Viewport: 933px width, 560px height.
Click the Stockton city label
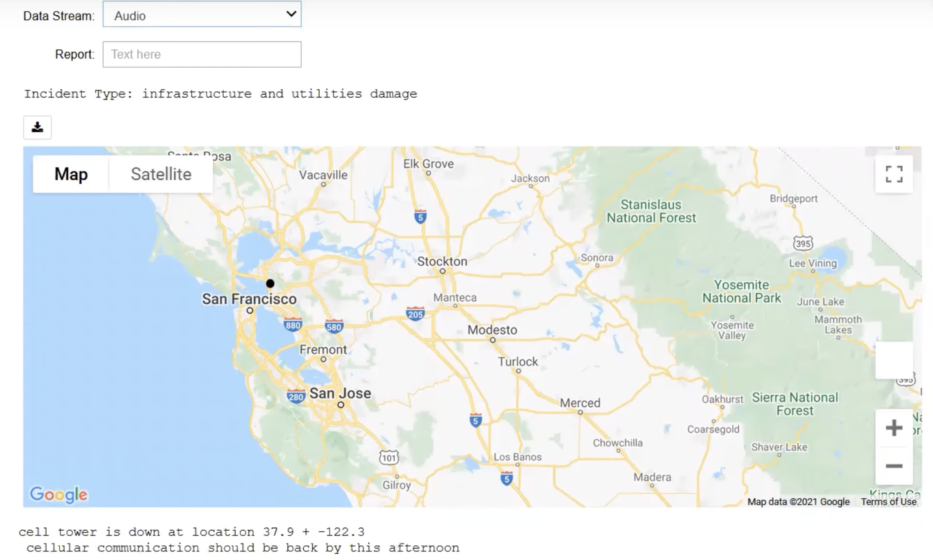coord(442,261)
